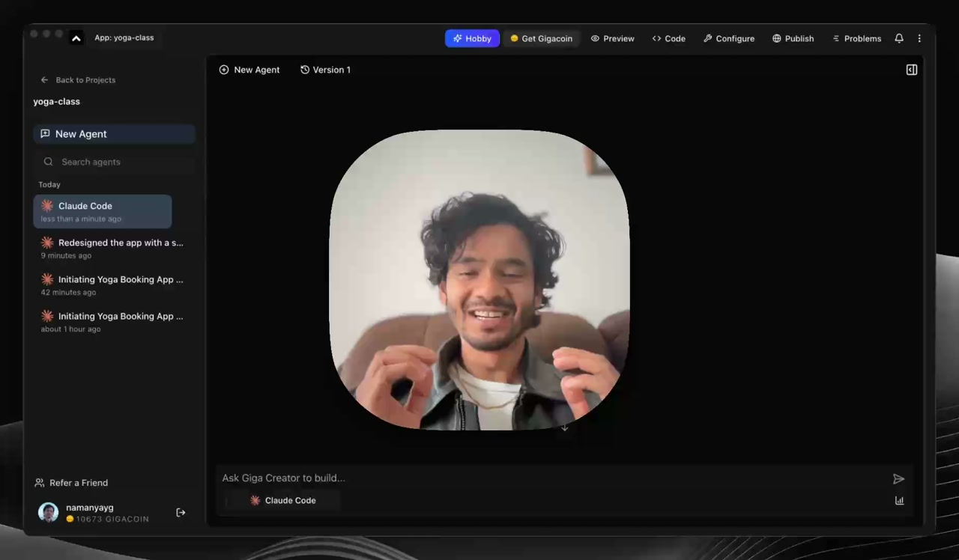Viewport: 959px width, 560px height.
Task: Open the Preview panel
Action: [x=613, y=38]
